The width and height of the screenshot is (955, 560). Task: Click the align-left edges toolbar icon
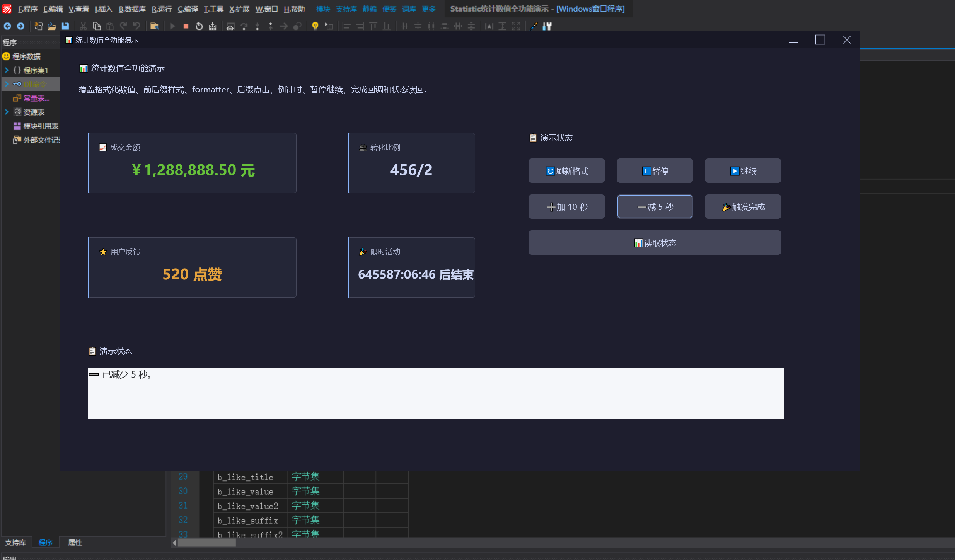click(346, 26)
